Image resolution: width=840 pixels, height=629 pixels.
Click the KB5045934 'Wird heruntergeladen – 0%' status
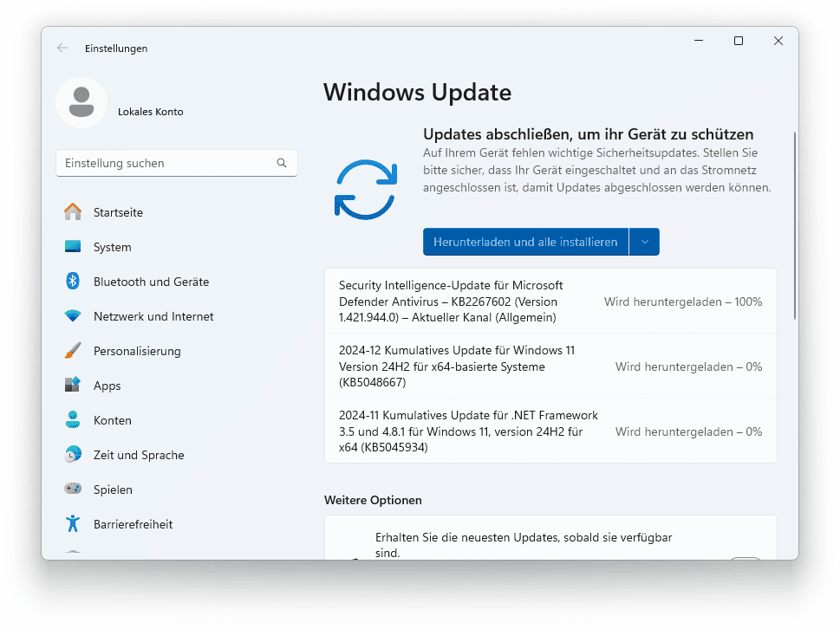tap(688, 431)
